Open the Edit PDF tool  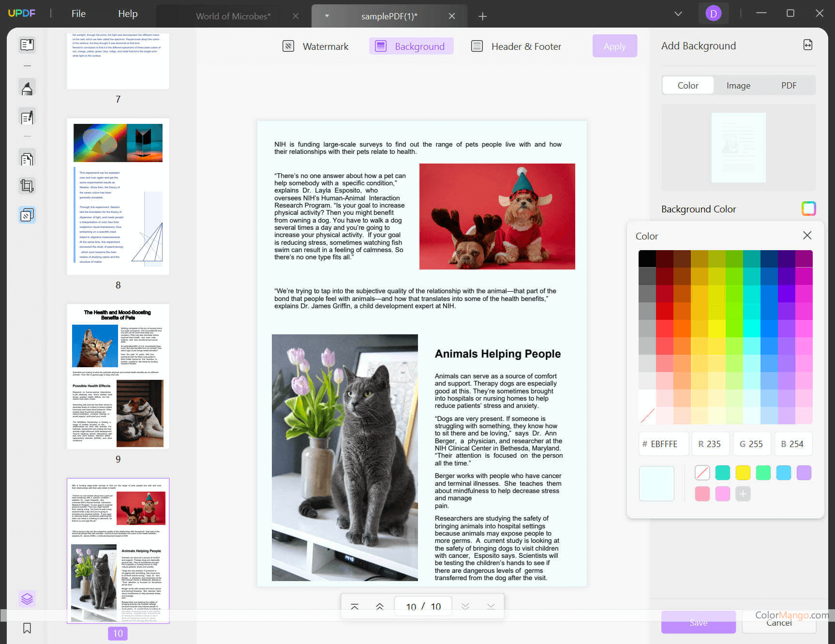27,117
